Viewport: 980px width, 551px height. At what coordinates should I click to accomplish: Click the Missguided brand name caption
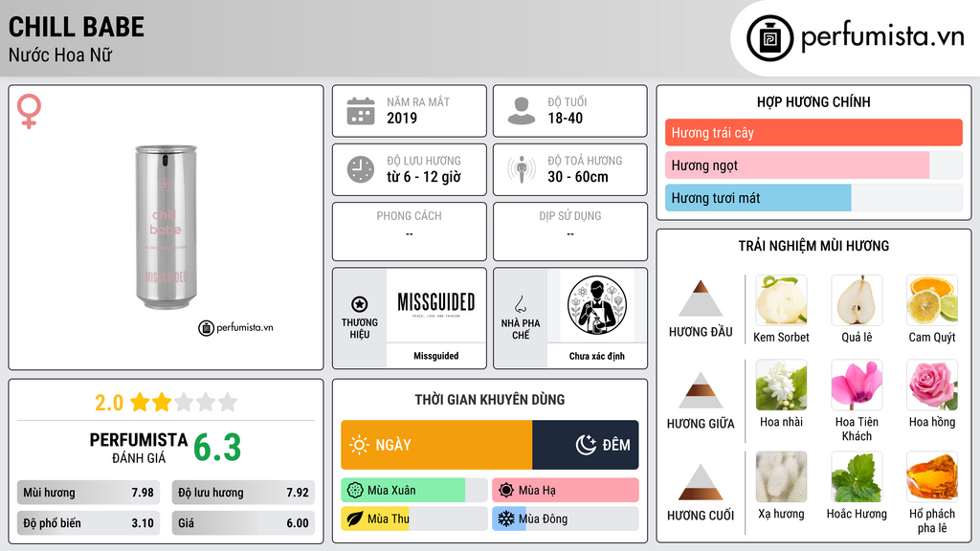coord(436,356)
